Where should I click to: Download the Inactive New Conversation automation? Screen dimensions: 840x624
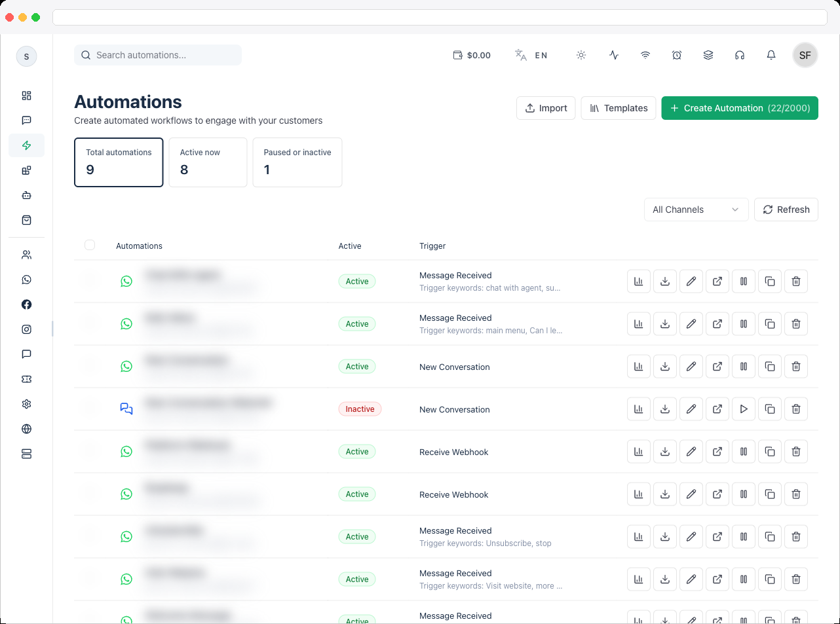coord(665,409)
